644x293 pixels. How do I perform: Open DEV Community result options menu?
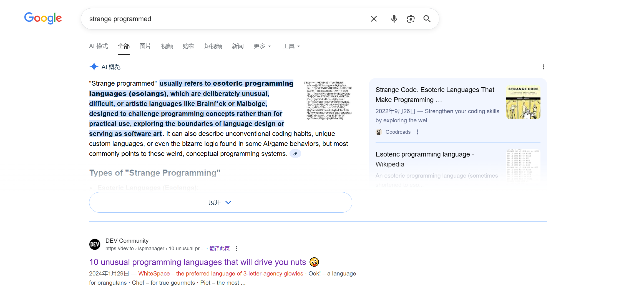coord(237,249)
